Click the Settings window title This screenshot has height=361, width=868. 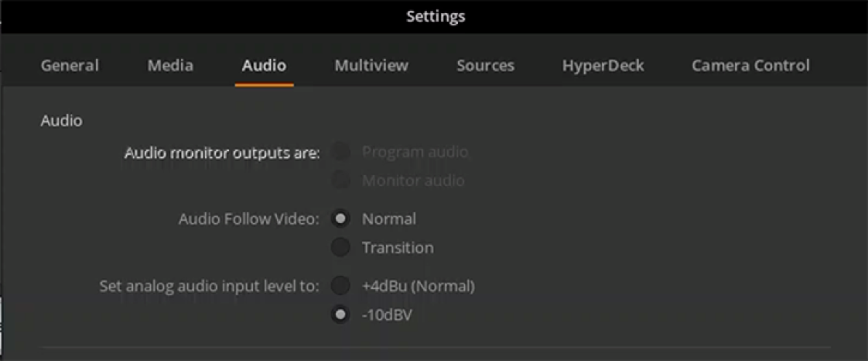pyautogui.click(x=436, y=16)
